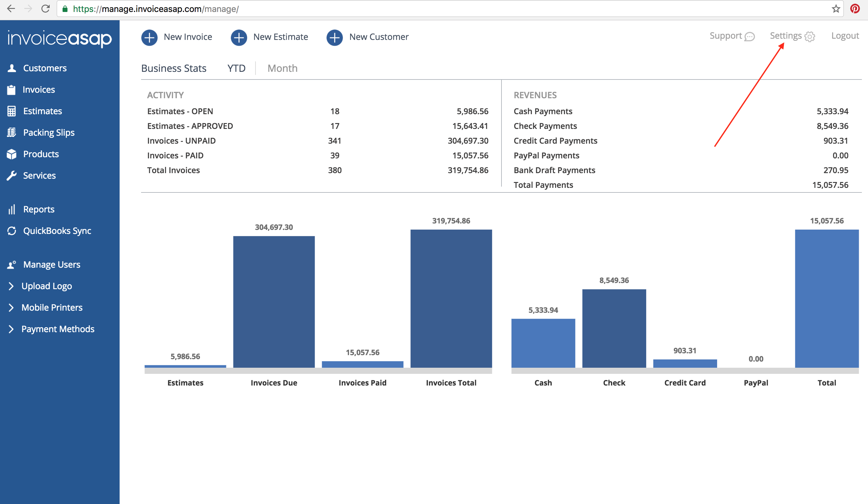
Task: Select Services in the sidebar
Action: point(40,176)
